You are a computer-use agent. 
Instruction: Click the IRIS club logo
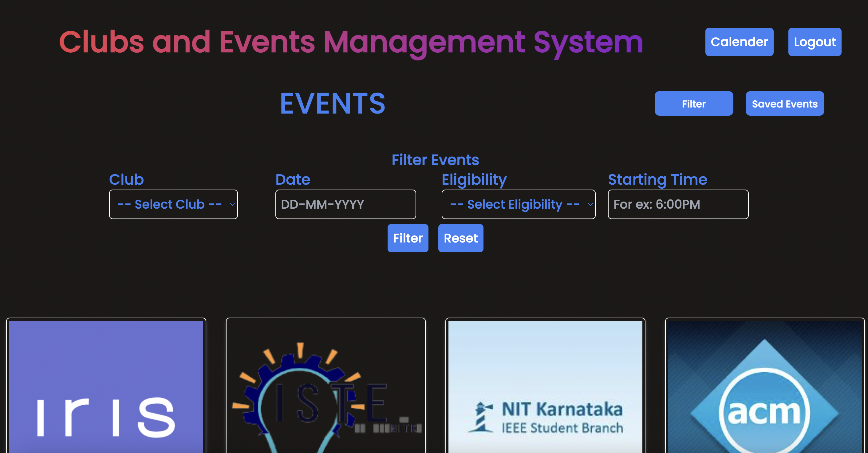106,388
